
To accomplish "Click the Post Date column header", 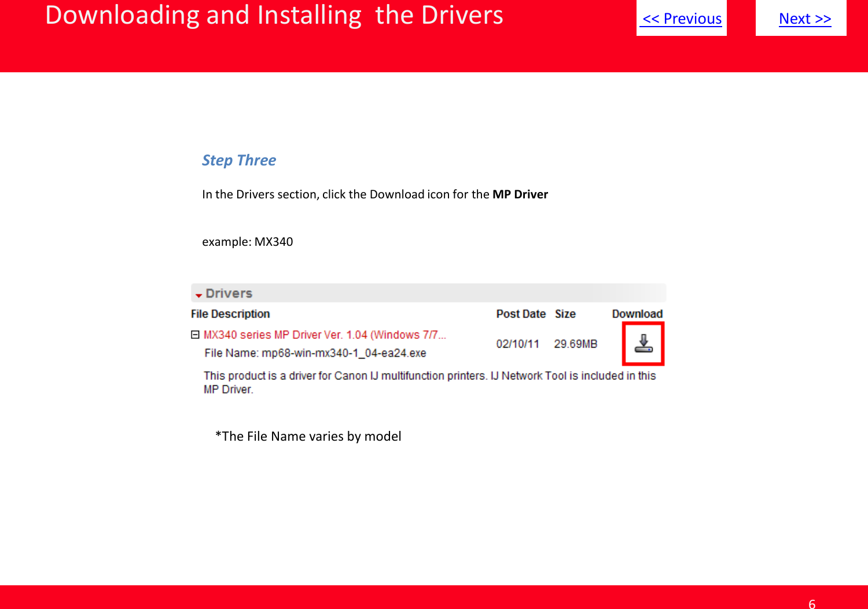I will pyautogui.click(x=521, y=314).
